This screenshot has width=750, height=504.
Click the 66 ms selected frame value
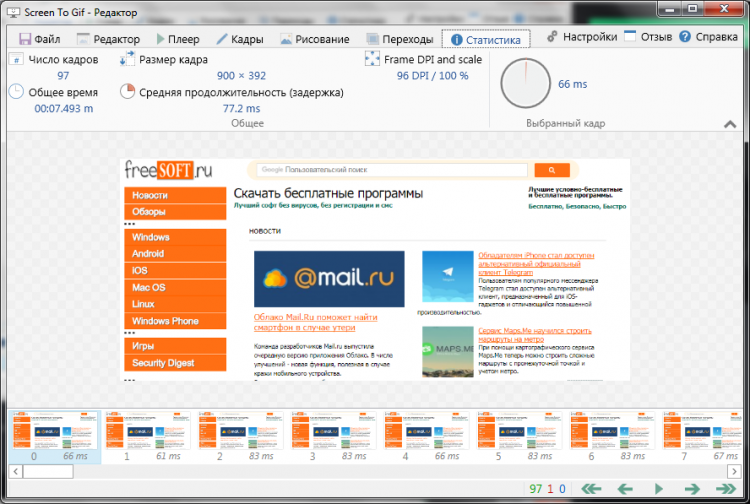click(573, 84)
